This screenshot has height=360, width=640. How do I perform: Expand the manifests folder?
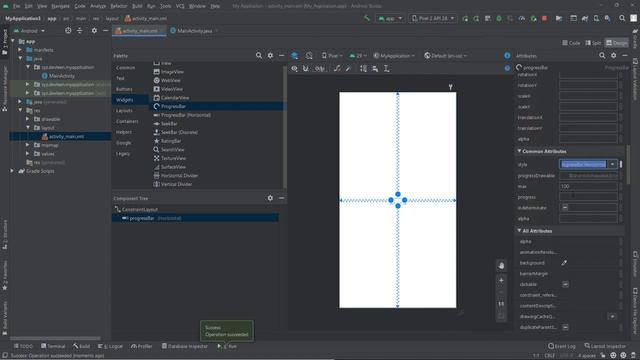click(x=20, y=50)
